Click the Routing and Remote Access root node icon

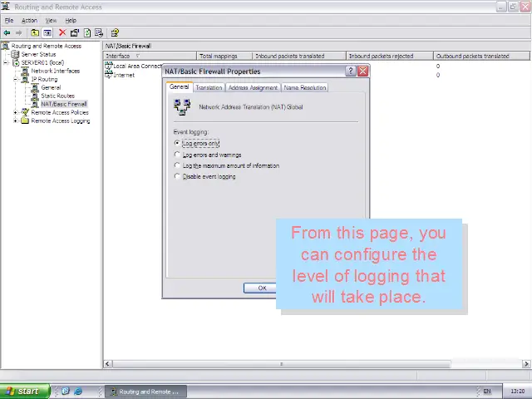pyautogui.click(x=6, y=46)
